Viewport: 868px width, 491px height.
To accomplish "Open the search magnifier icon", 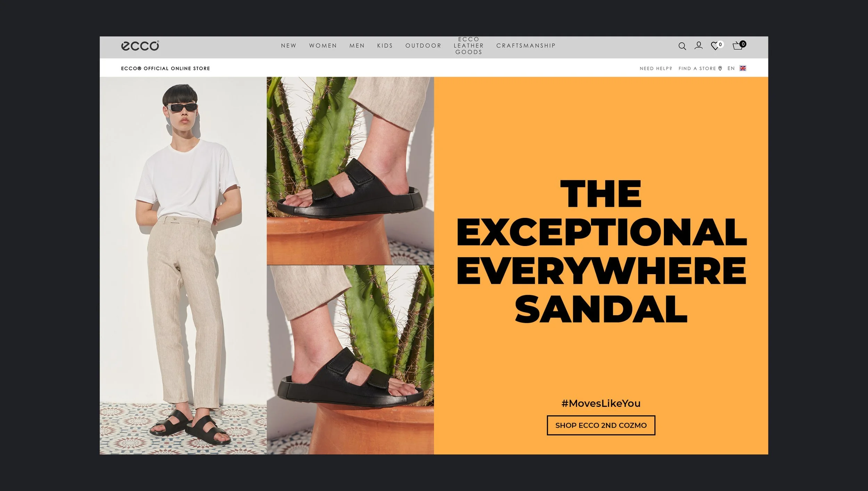I will point(682,46).
